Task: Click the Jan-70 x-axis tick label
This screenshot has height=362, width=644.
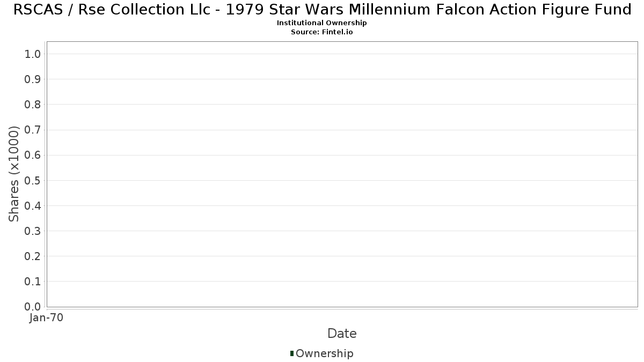Action: click(x=47, y=318)
